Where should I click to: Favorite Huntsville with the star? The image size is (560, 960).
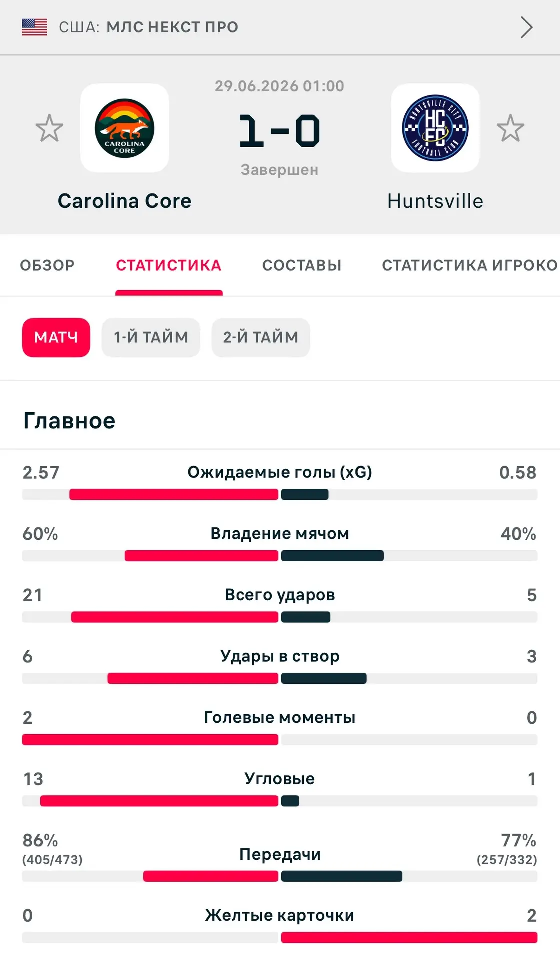coord(510,128)
